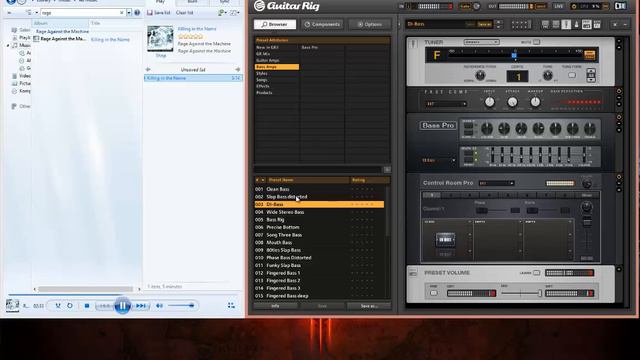Open the Browser tab in Guitar Rig
Viewport: 640px width, 360px height.
(x=274, y=24)
